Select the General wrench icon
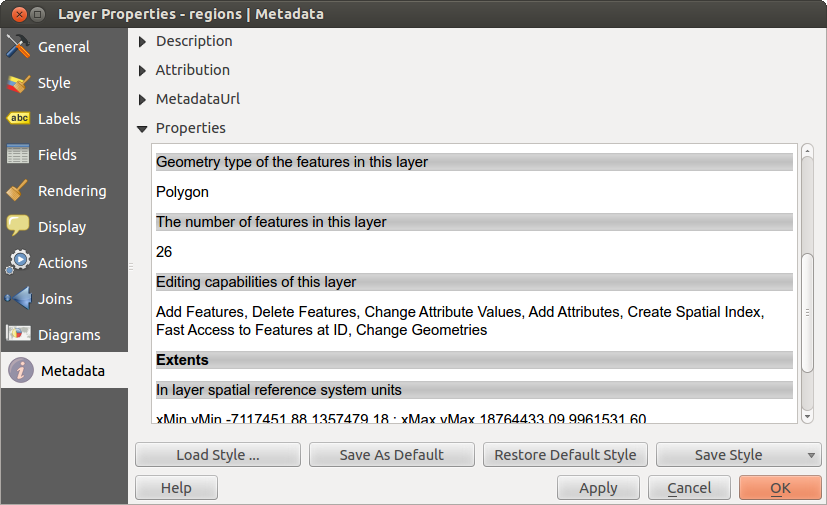The width and height of the screenshot is (827, 505). coord(18,47)
